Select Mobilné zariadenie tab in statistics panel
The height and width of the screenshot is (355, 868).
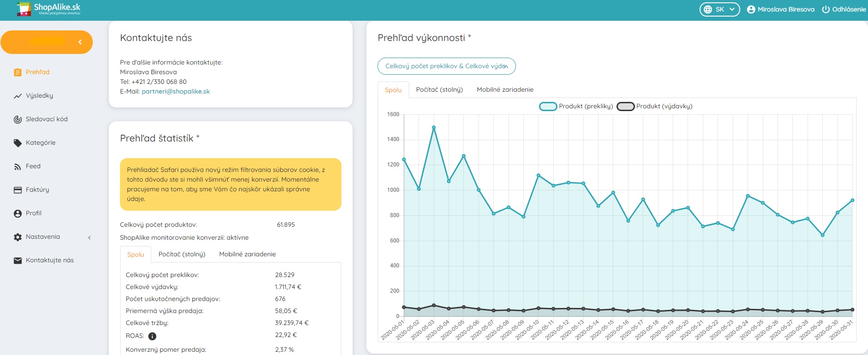click(x=247, y=254)
